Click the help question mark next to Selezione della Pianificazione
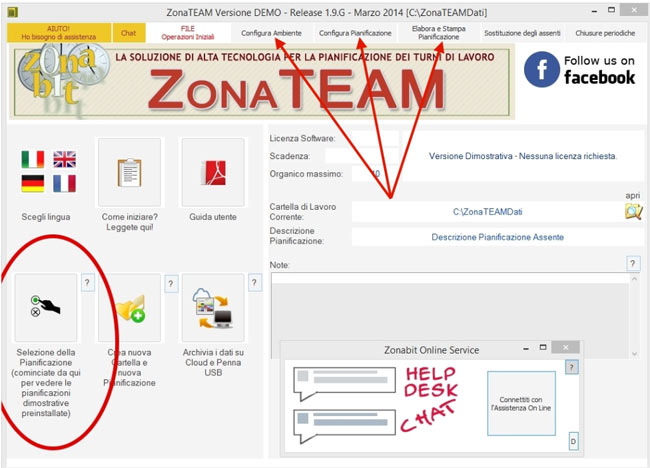 point(87,283)
